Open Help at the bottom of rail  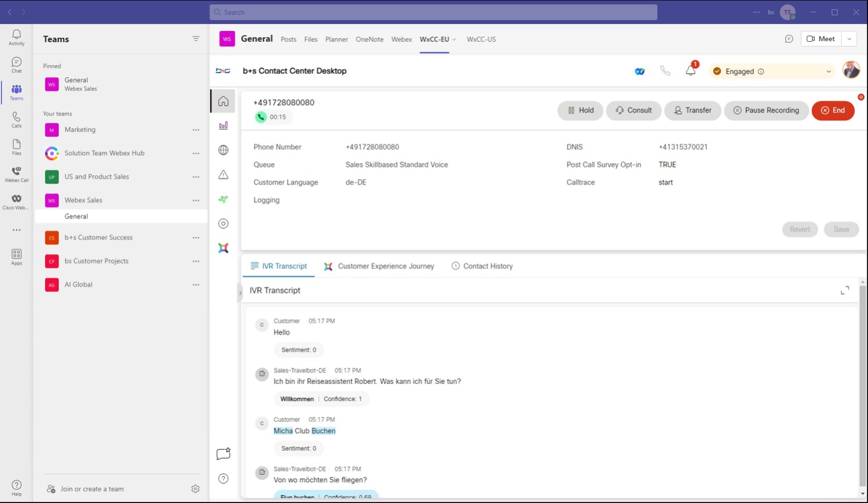coord(17,488)
